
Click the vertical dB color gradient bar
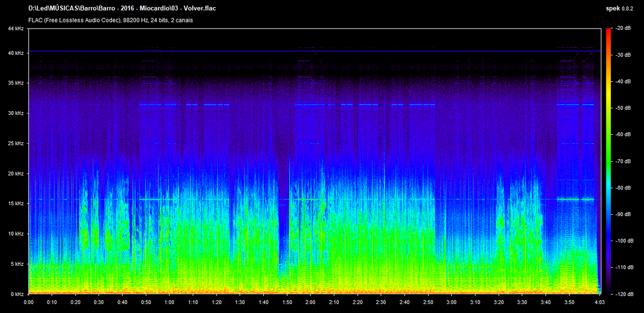[608, 161]
